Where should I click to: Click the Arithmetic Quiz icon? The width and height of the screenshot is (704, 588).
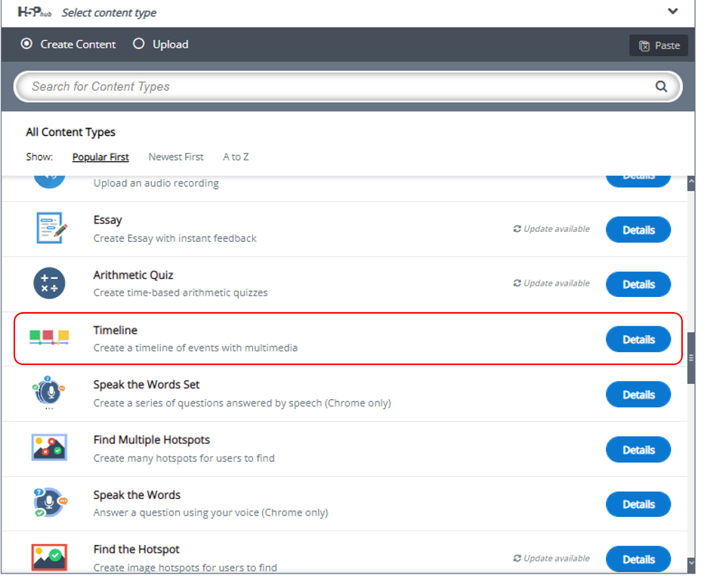click(50, 284)
